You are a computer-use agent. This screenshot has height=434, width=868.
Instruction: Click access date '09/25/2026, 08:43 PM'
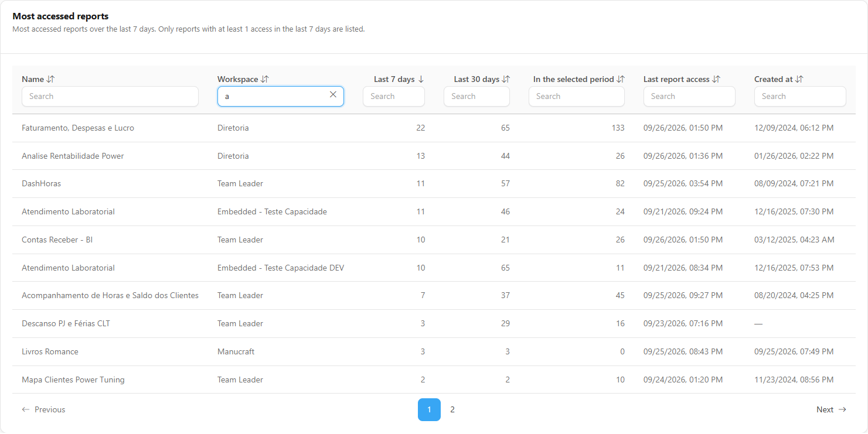coord(683,351)
